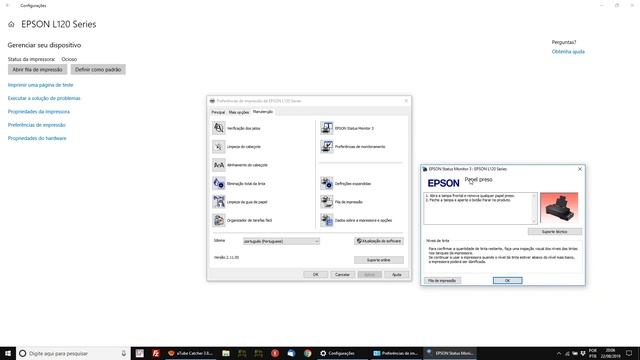Click the Atualização de software button

click(379, 241)
